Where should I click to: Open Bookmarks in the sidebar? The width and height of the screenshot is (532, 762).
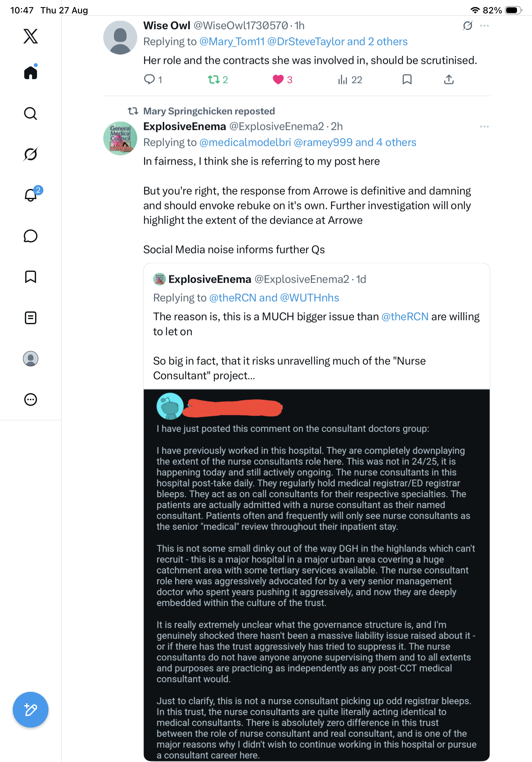tap(31, 277)
